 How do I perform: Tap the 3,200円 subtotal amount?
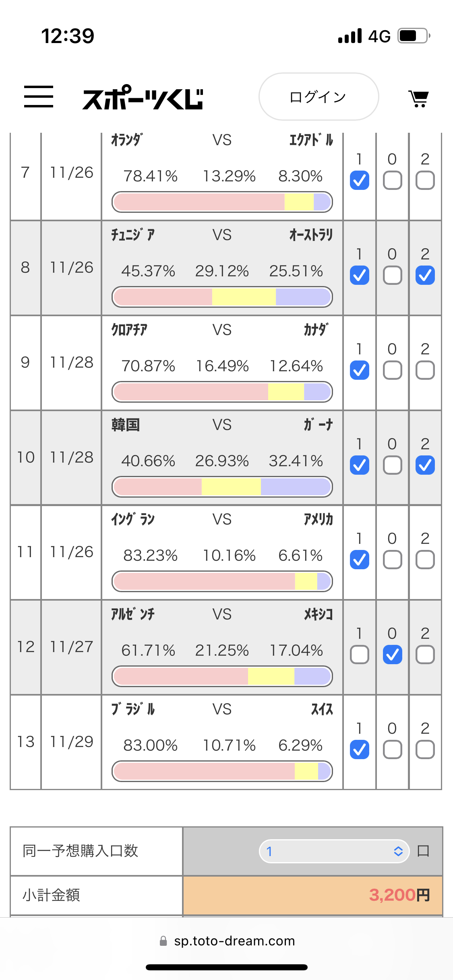[399, 895]
